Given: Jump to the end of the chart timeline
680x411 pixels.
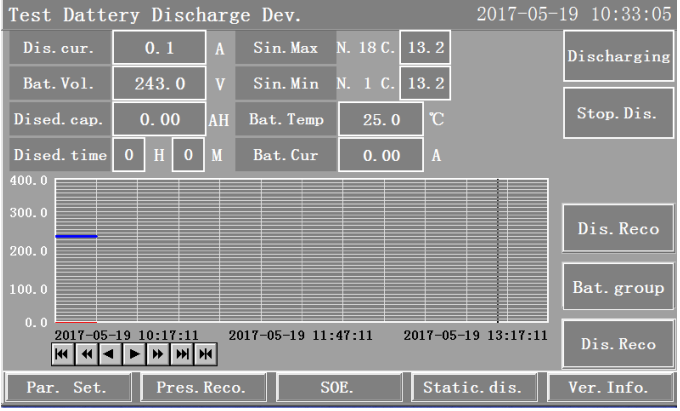Looking at the screenshot, I should [182, 353].
